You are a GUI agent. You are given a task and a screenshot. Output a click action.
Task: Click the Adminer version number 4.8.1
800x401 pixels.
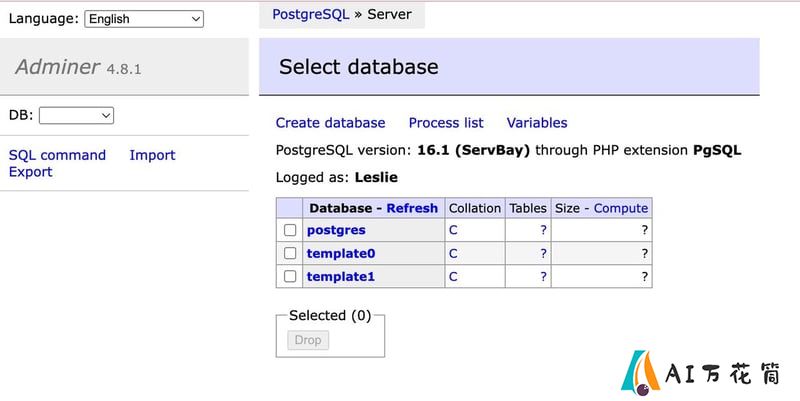pos(123,69)
